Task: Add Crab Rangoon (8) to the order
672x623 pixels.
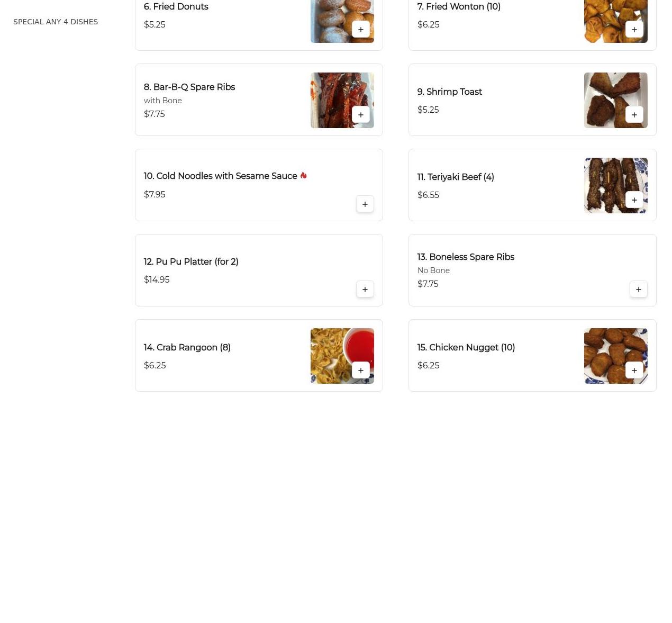Action: click(x=361, y=371)
